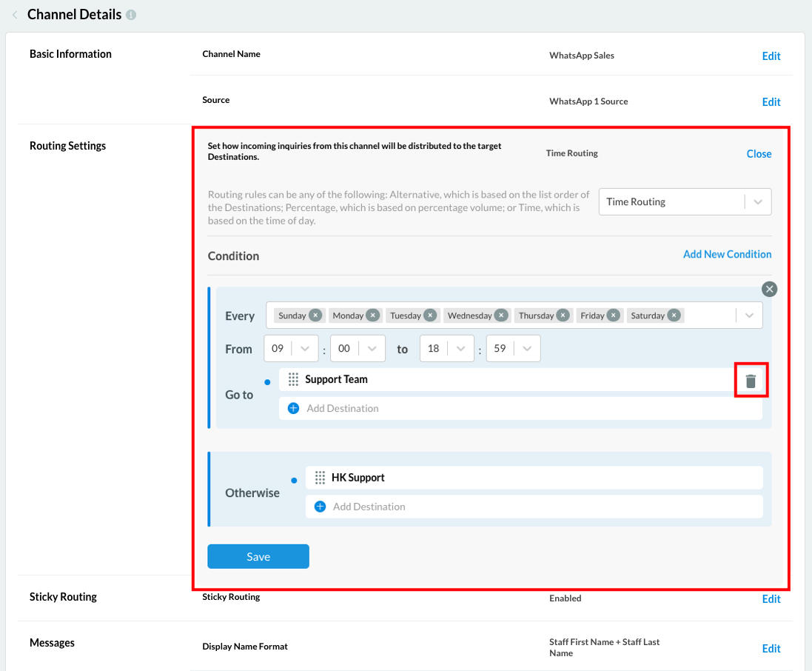Open the To minute dropdown showing 59
The height and width of the screenshot is (671, 812).
513,348
